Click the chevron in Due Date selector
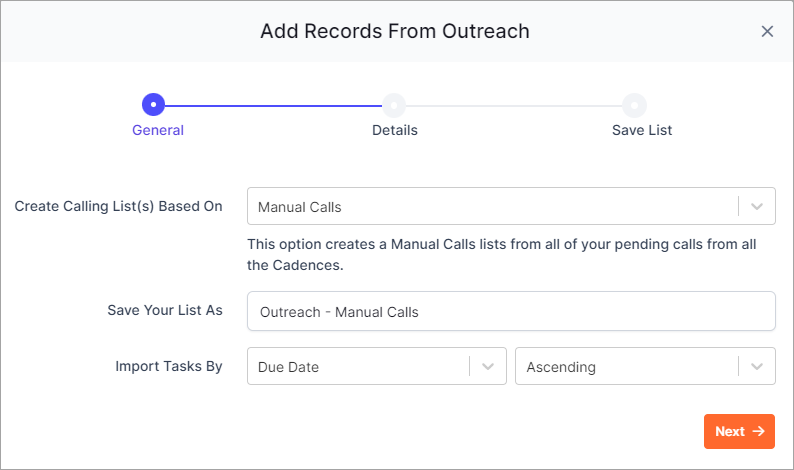The width and height of the screenshot is (794, 470). coord(488,366)
